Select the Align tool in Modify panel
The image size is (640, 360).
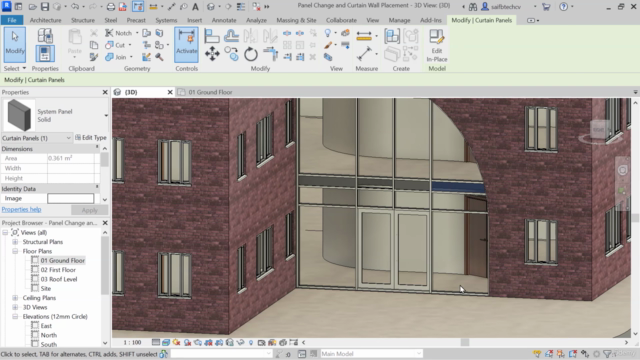tap(211, 36)
